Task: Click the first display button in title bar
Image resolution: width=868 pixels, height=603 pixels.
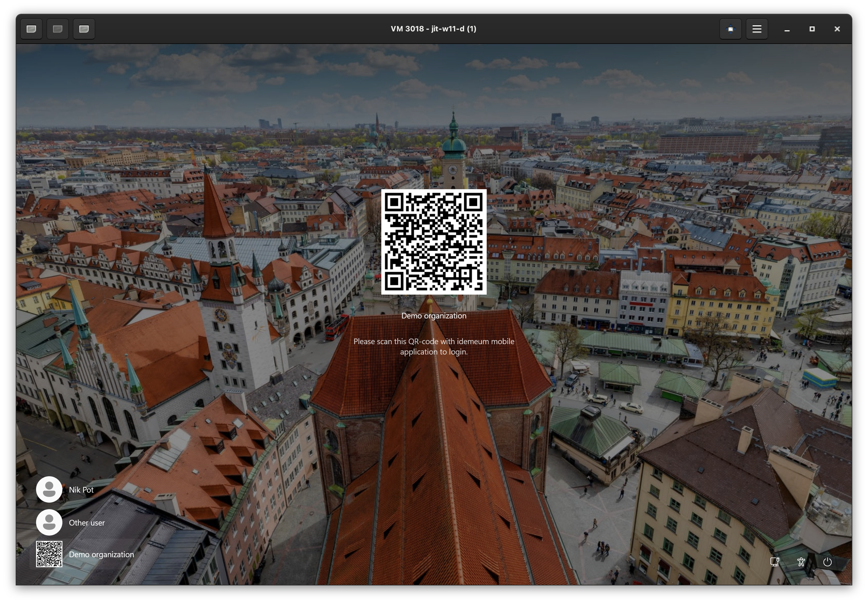Action: (x=31, y=29)
